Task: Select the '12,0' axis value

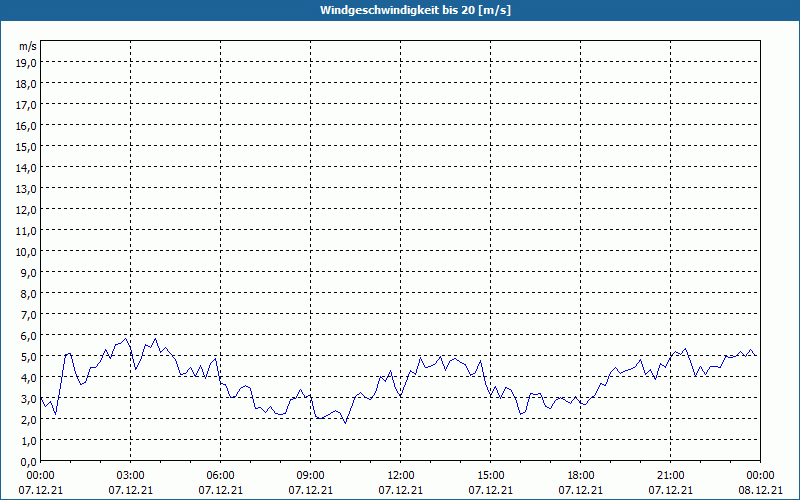Action: tap(26, 210)
